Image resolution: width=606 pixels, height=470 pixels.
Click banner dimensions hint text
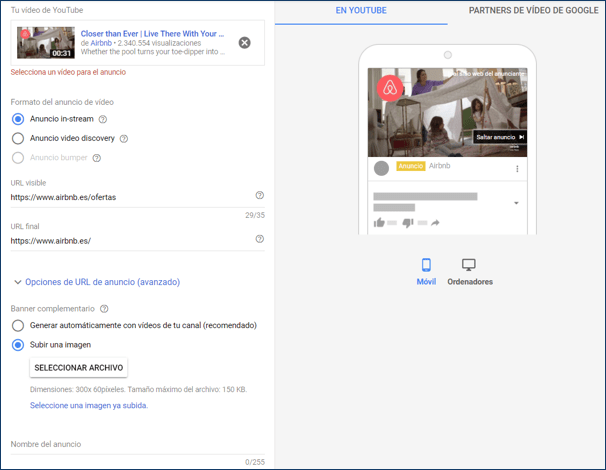click(138, 389)
